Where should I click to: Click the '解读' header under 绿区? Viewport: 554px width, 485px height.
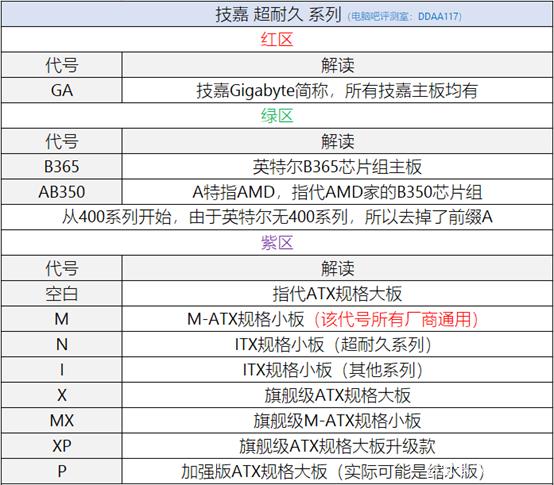[337, 141]
